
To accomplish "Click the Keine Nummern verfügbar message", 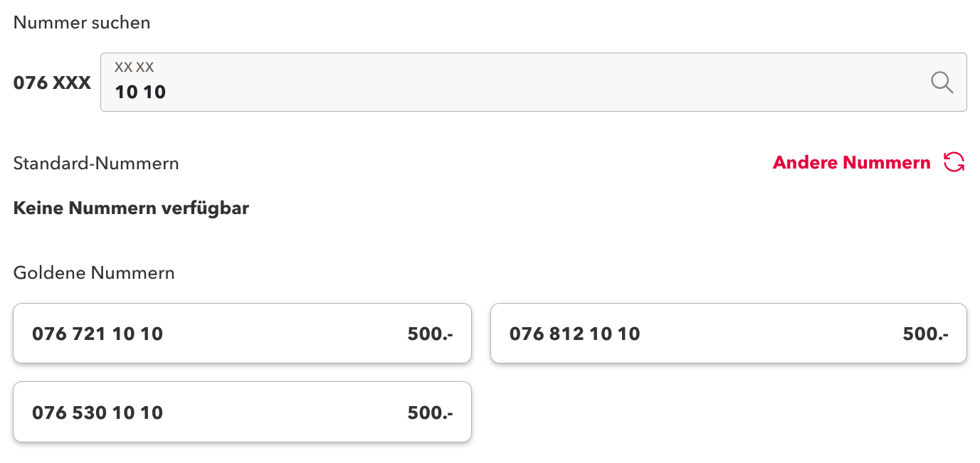I will click(131, 208).
